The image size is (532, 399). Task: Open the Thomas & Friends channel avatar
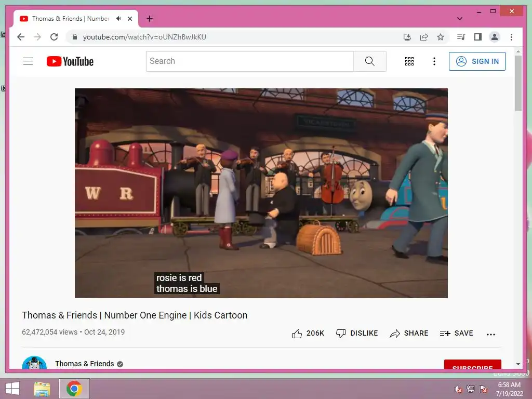point(34,363)
